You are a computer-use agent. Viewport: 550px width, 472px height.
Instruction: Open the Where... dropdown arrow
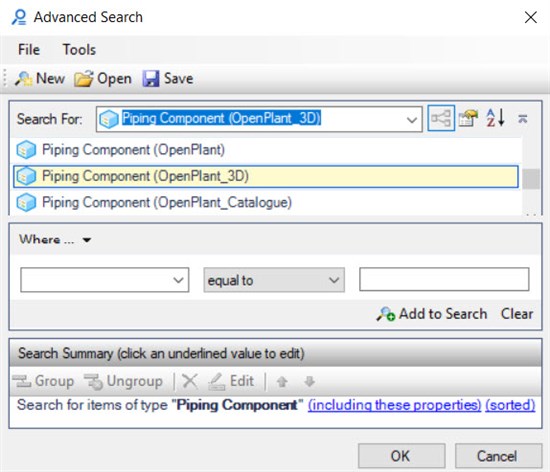[x=87, y=240]
